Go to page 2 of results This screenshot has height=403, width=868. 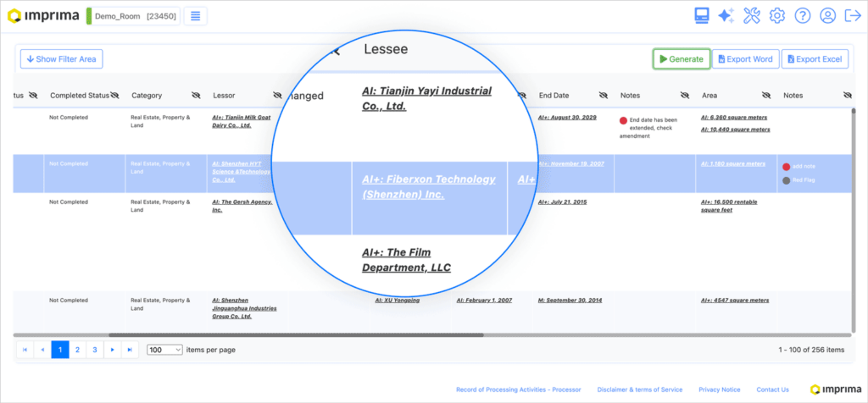click(77, 350)
